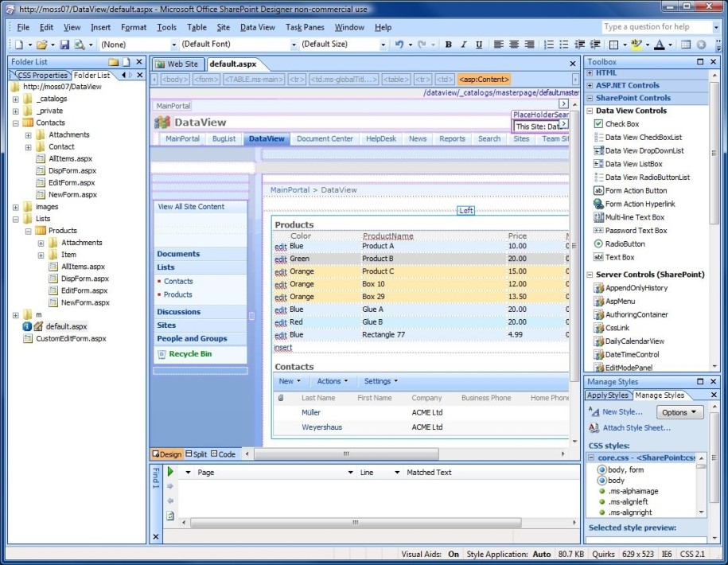Viewport: 728px width, 565px height.
Task: Open the Format menu
Action: point(133,27)
